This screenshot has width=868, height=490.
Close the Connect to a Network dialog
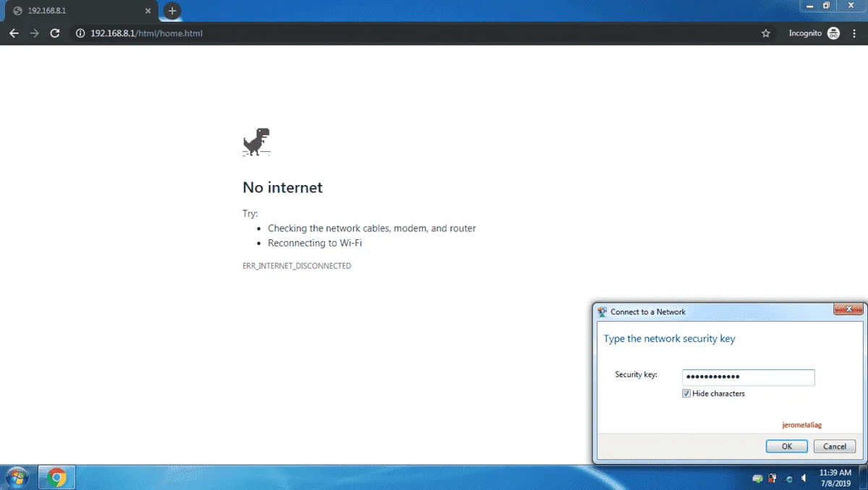pos(848,309)
